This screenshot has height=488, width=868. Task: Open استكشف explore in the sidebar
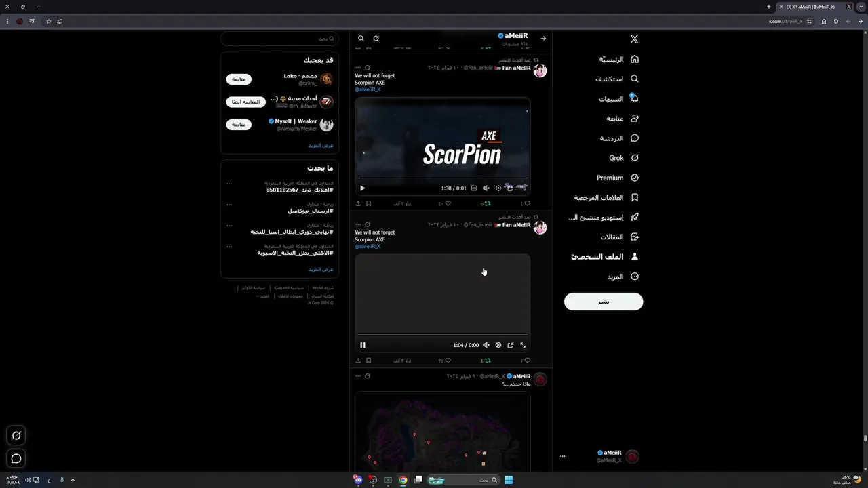pyautogui.click(x=617, y=79)
